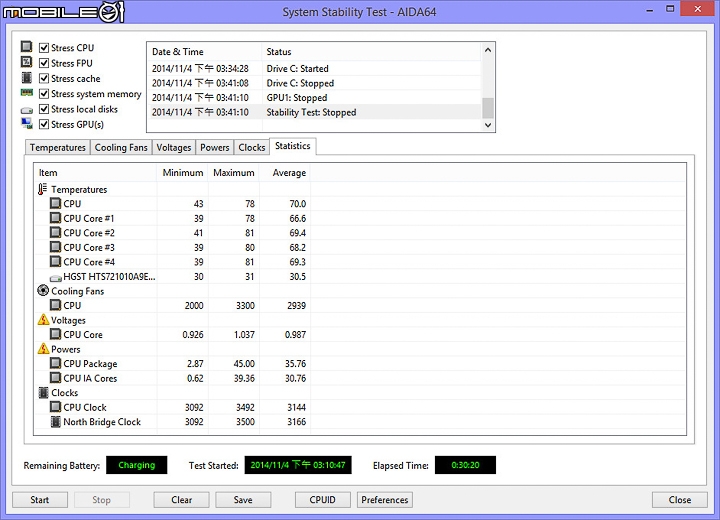Screen dimensions: 720x520
Task: Click the icon of North Bridge Clock row
Action: 56,421
